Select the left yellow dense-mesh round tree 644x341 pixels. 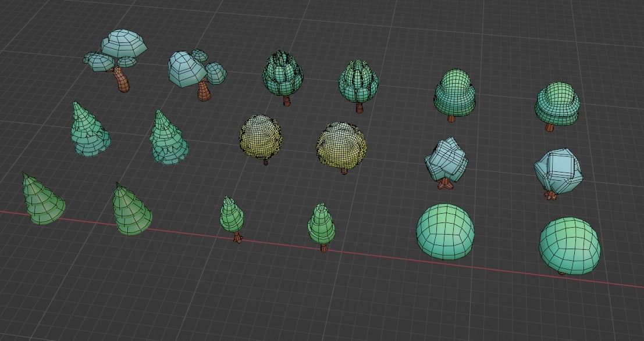coord(261,139)
